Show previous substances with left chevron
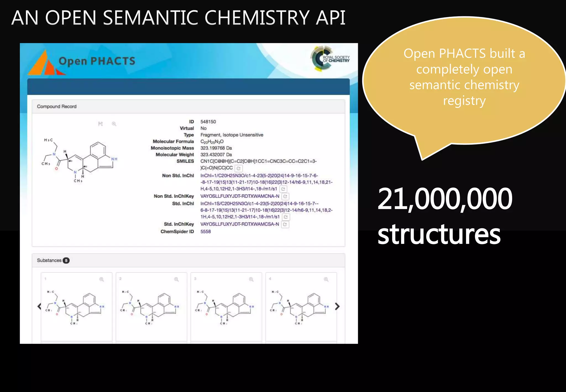Image resolution: width=566 pixels, height=392 pixels. 39,306
